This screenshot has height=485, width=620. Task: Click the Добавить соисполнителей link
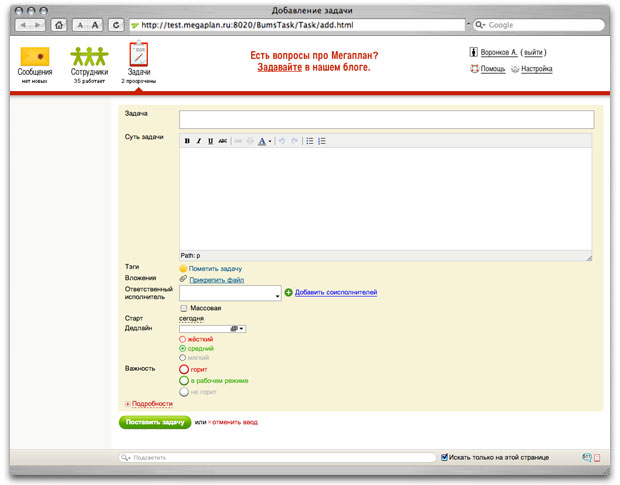335,292
